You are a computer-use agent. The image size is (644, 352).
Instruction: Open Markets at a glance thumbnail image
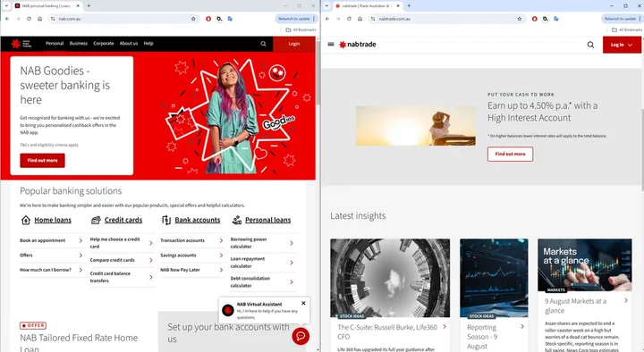584,265
